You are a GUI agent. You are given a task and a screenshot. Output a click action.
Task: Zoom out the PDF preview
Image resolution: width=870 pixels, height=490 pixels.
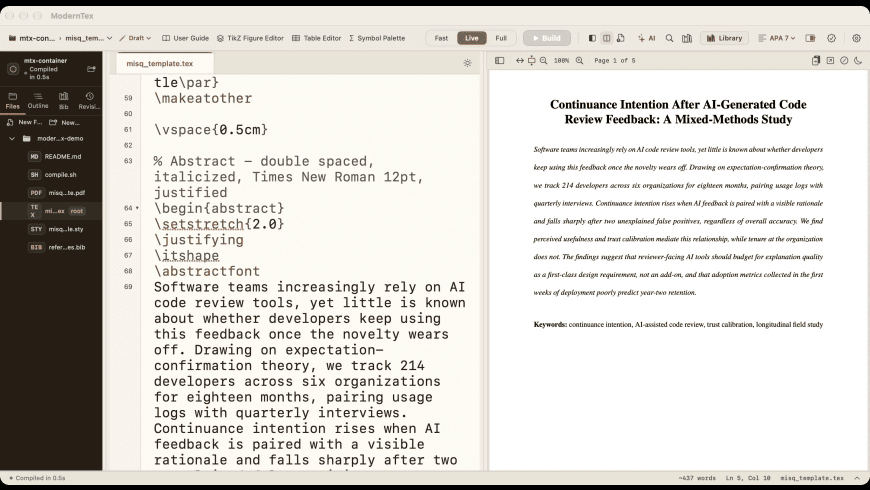tap(544, 60)
